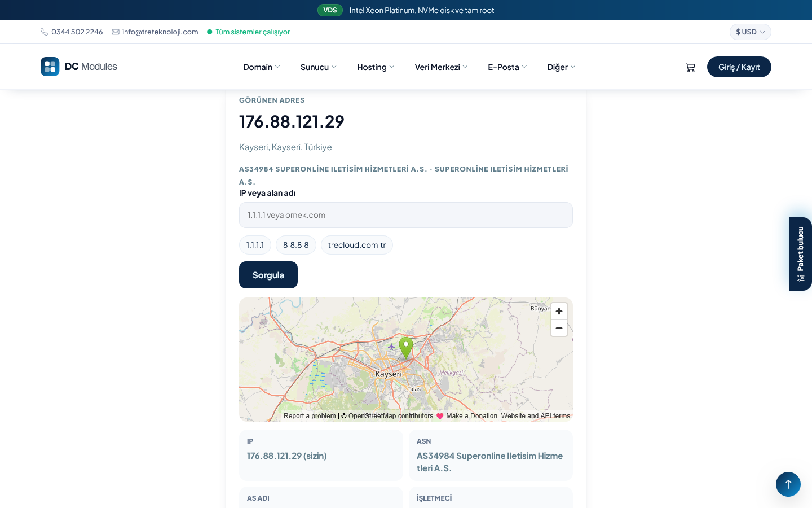Click the Sorgula button

click(268, 275)
